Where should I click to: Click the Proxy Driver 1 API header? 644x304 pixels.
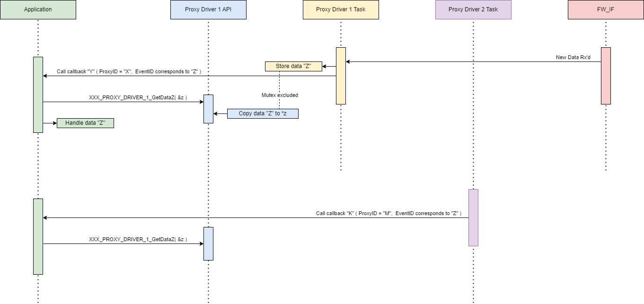(x=208, y=9)
